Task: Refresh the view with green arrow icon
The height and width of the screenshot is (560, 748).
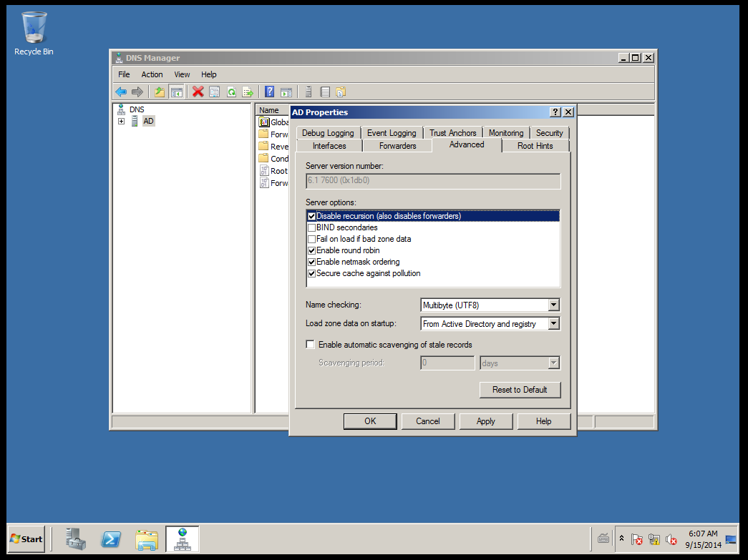Action: (x=231, y=92)
